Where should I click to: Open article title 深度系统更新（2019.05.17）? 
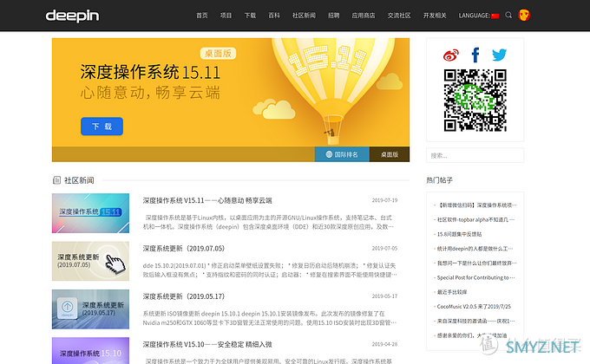coord(184,296)
